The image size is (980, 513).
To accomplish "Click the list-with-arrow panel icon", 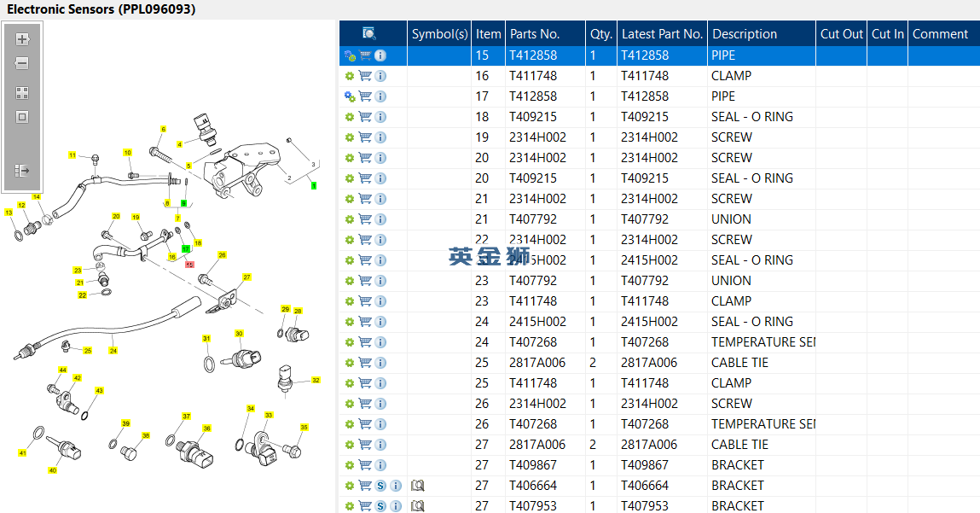I will (22, 170).
